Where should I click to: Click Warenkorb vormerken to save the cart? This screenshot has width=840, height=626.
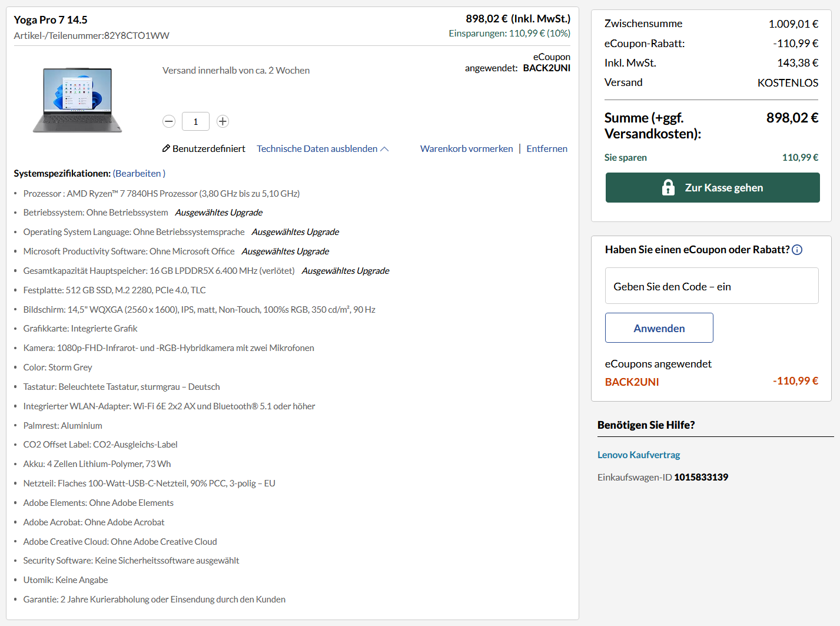(x=466, y=148)
